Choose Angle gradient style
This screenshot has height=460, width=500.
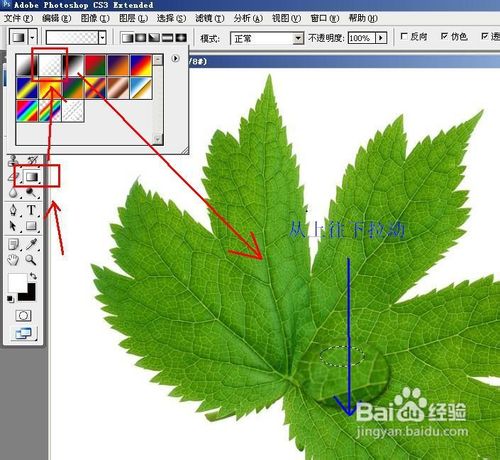tap(154, 38)
